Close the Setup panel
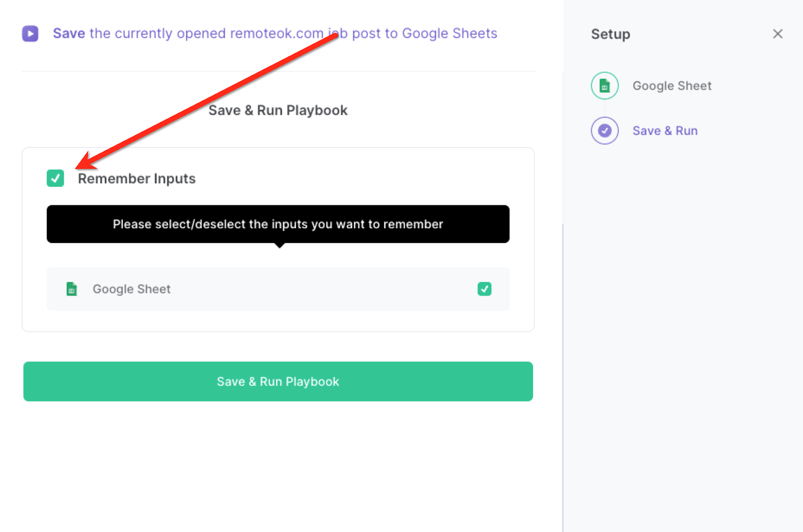 coord(777,34)
